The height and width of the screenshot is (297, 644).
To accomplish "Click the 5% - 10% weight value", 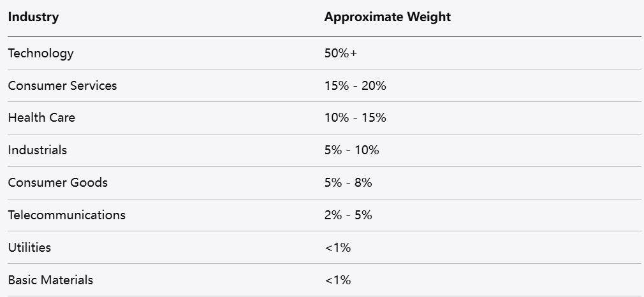I will pyautogui.click(x=351, y=150).
